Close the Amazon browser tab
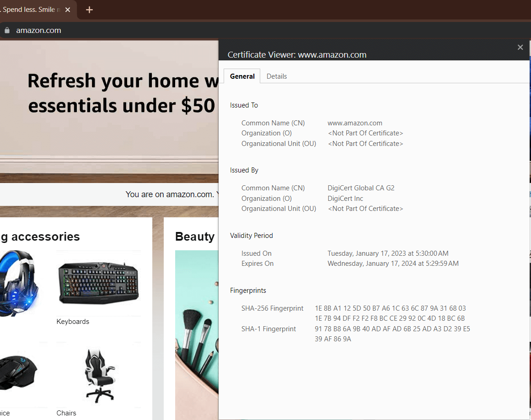The height and width of the screenshot is (420, 531). point(68,10)
